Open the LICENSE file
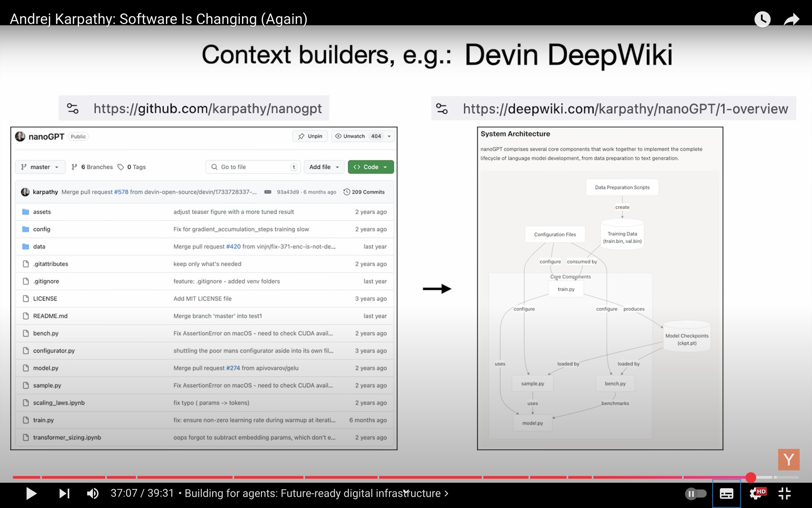 pyautogui.click(x=45, y=298)
